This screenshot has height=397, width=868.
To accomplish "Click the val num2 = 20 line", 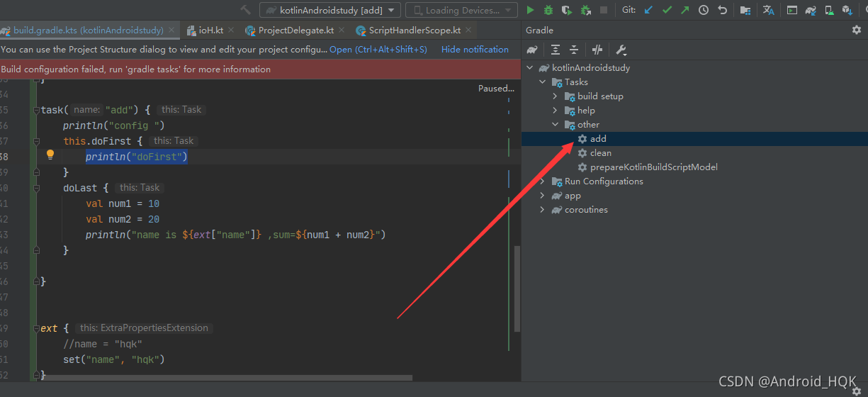I will (x=123, y=219).
